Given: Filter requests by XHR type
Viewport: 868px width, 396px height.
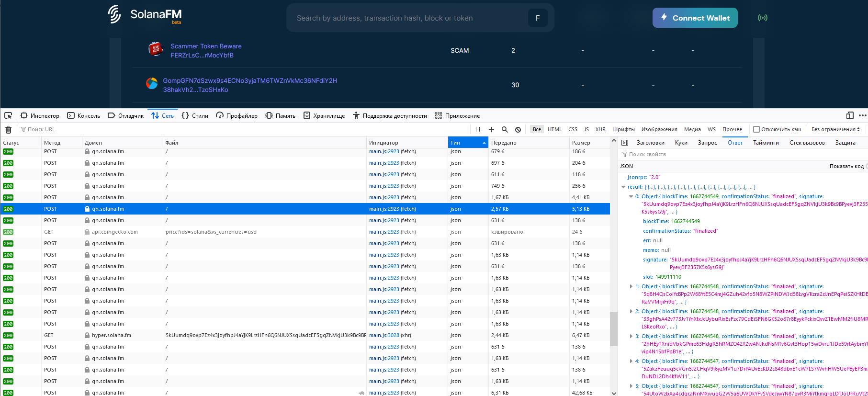Looking at the screenshot, I should (x=600, y=129).
